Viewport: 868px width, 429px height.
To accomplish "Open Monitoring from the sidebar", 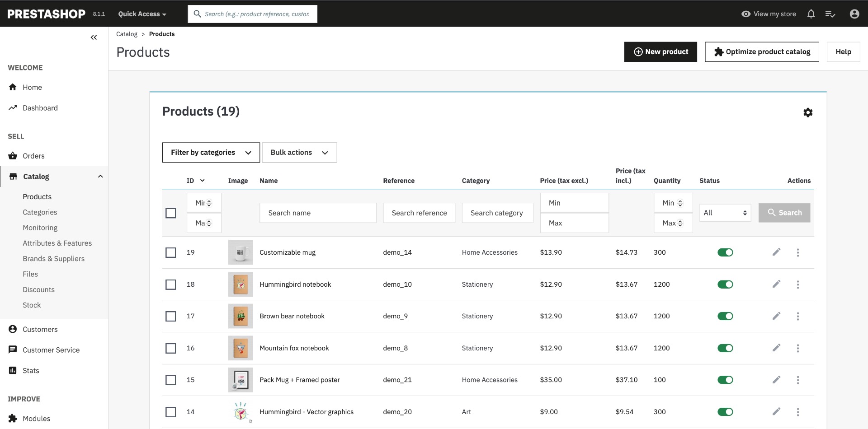I will tap(40, 228).
